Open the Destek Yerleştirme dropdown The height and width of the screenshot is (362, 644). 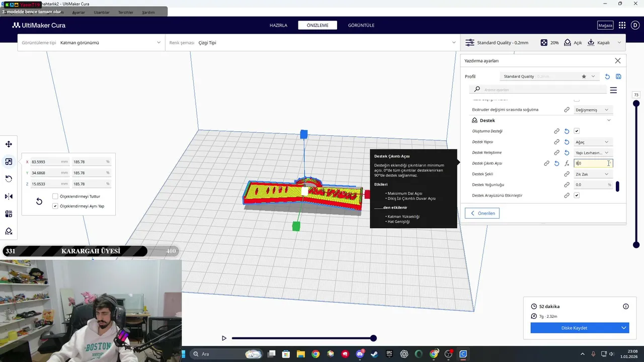593,152
